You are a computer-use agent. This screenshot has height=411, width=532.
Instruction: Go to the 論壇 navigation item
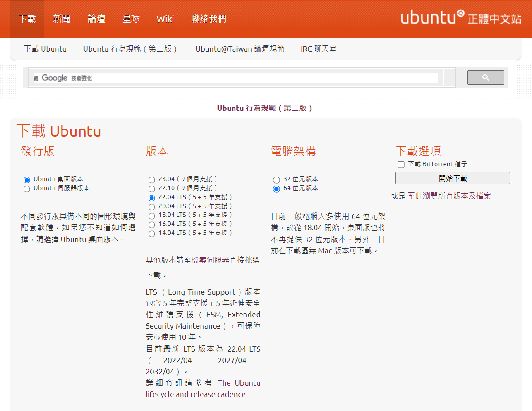point(96,19)
